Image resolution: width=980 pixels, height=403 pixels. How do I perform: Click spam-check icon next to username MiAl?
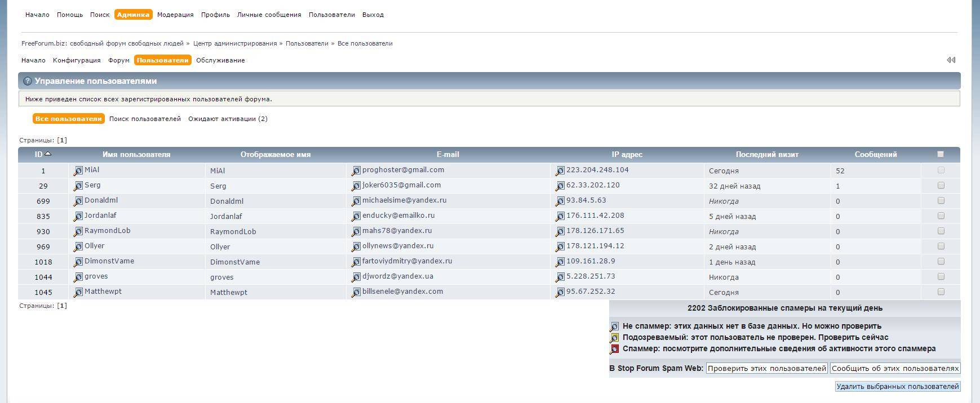tap(78, 171)
